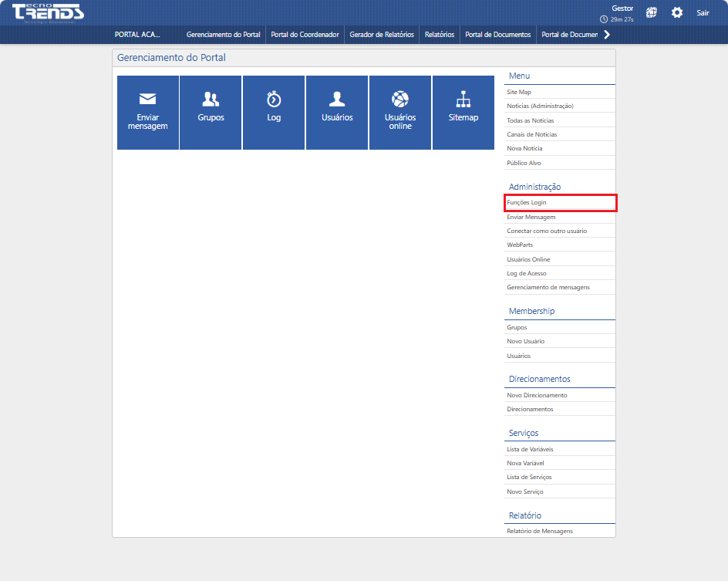Open the Enviar mensagem tile
The width and height of the screenshot is (728, 581).
click(x=147, y=113)
